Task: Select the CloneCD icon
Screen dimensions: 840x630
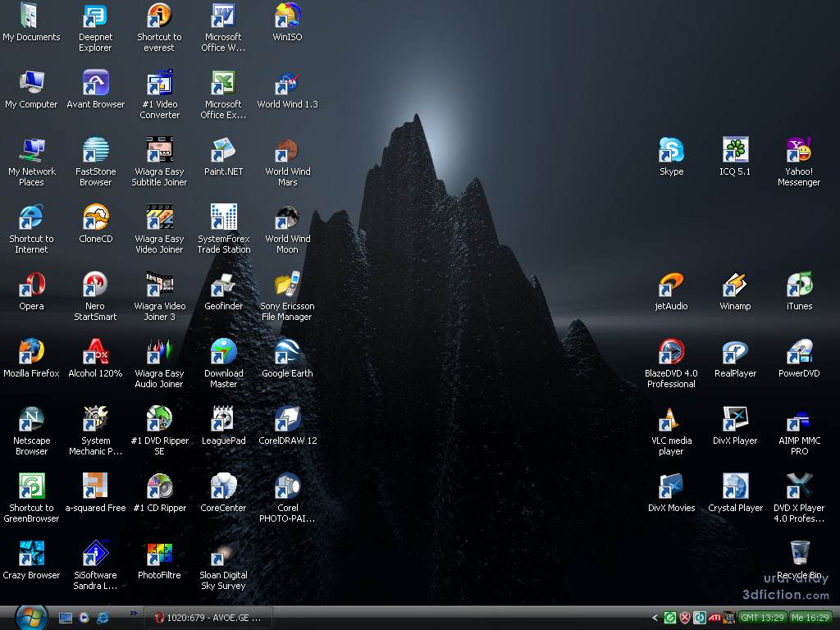Action: (95, 217)
